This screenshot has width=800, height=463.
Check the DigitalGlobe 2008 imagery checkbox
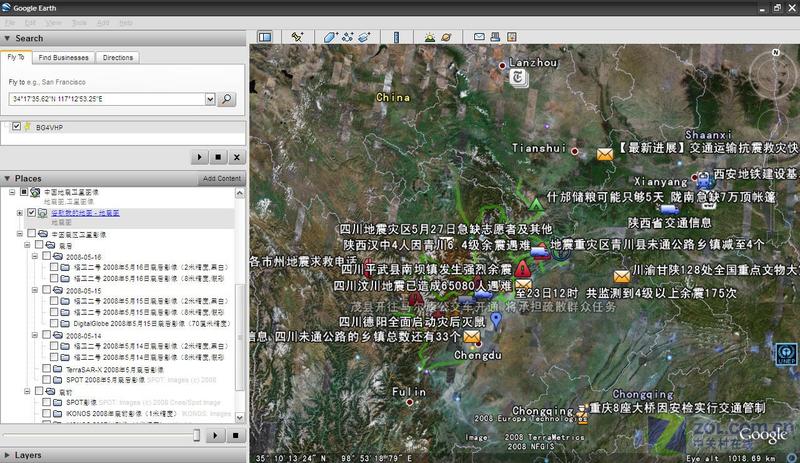coord(54,323)
